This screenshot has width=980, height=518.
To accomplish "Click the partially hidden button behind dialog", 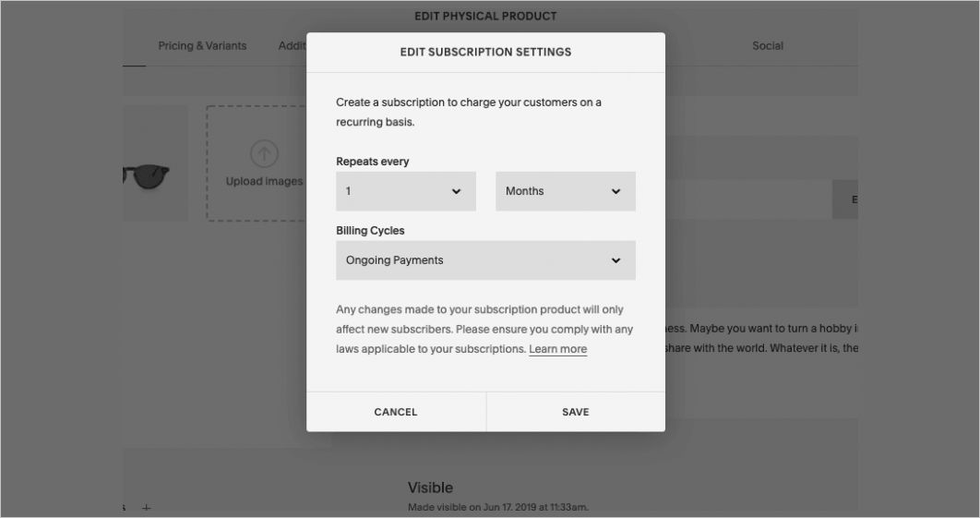I will click(844, 199).
